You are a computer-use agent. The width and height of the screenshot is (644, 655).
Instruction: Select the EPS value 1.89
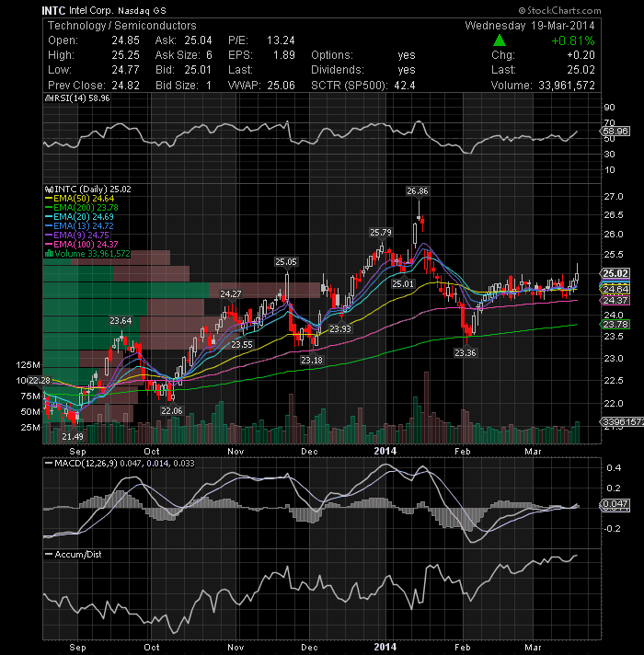tap(284, 55)
